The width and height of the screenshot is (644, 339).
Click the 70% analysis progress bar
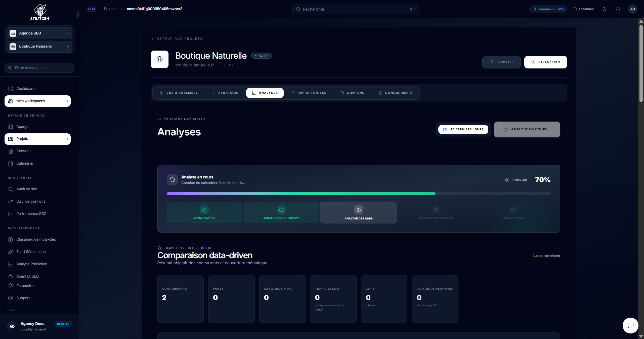point(358,194)
